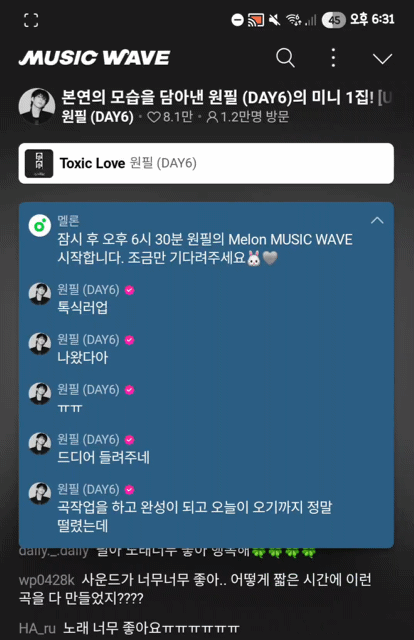Open search with the magnifier icon
The image size is (414, 640).
[x=285, y=58]
